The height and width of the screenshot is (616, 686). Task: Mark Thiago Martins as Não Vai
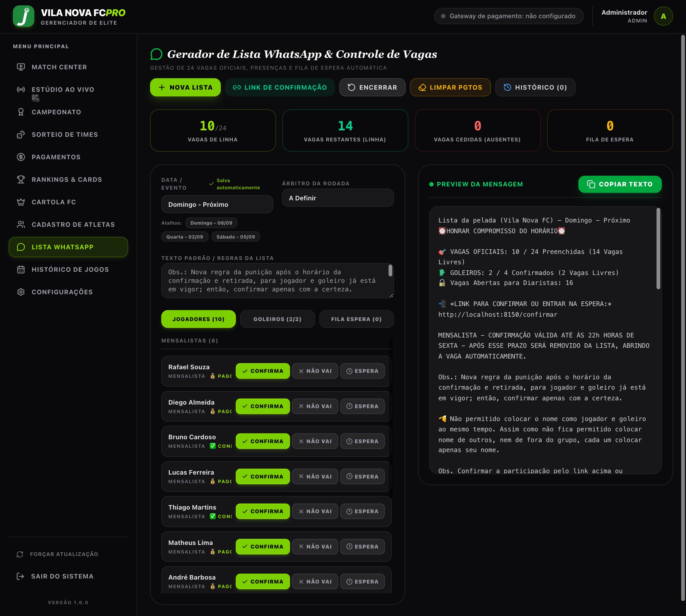click(315, 511)
